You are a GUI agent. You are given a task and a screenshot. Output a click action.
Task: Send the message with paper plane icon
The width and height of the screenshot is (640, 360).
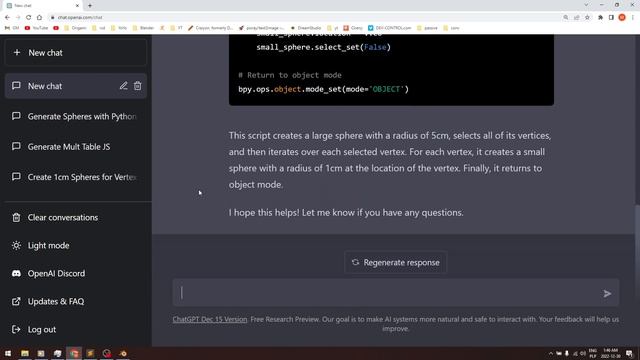607,293
